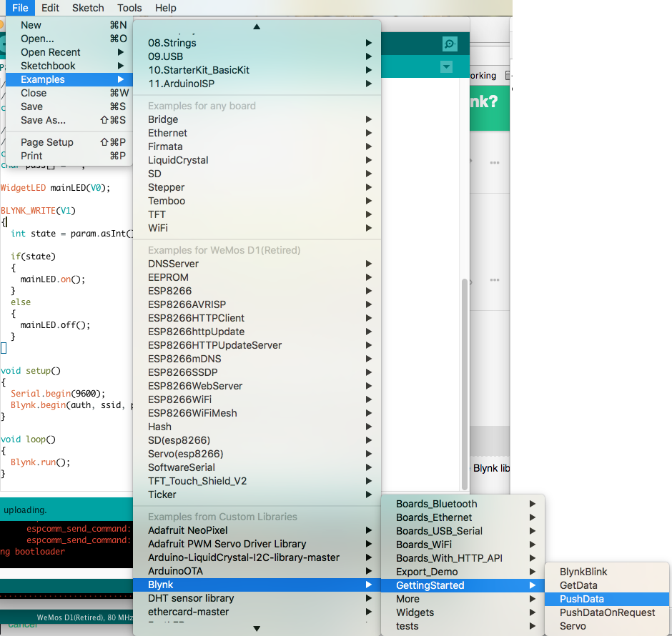The width and height of the screenshot is (672, 636).
Task: Expand the 11.ArduinoISP examples
Action: [x=257, y=84]
